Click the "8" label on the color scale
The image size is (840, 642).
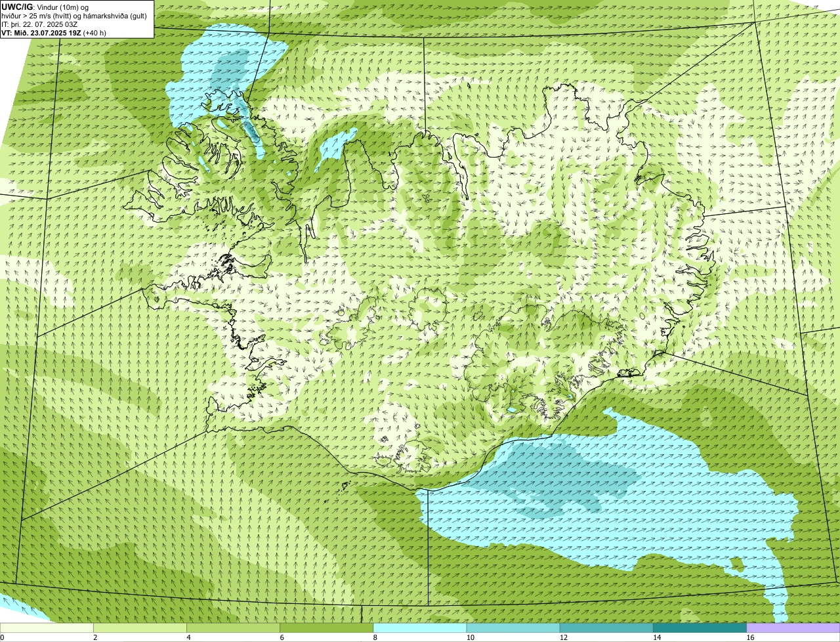pos(375,637)
